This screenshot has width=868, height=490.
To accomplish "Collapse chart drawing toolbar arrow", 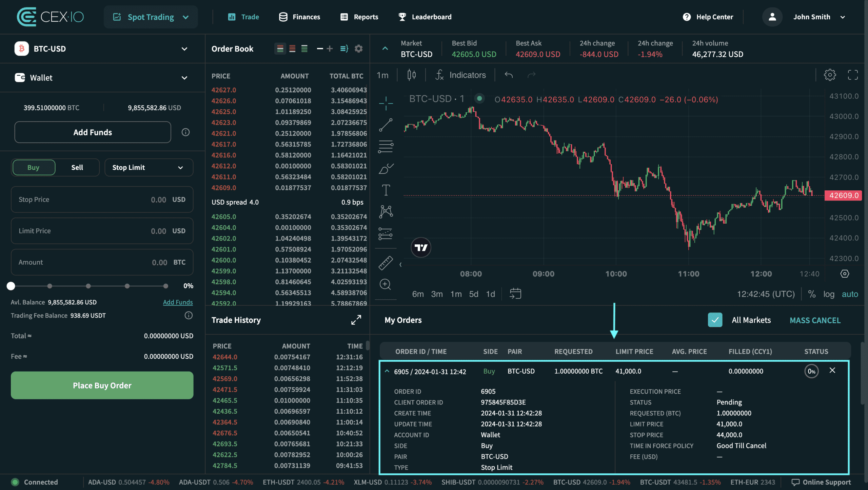I will click(400, 264).
